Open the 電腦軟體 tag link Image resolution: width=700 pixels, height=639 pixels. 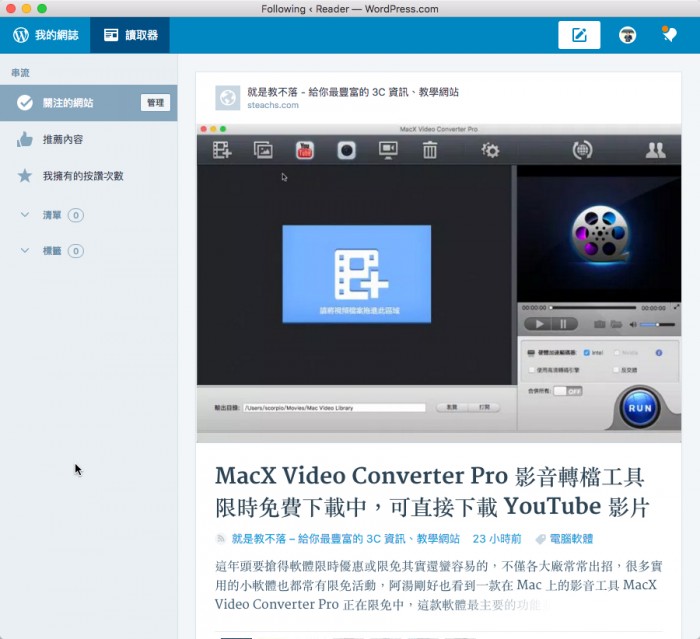point(571,539)
